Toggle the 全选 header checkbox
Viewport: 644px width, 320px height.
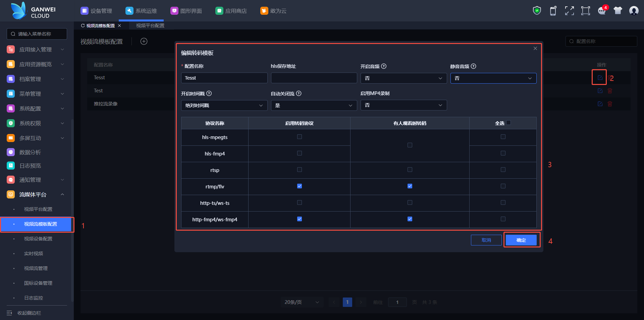508,123
